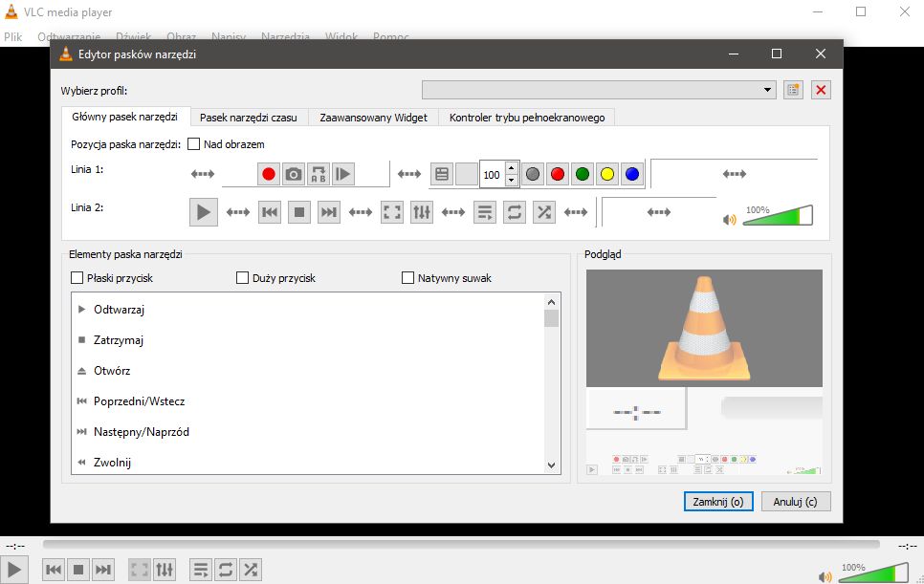Click the loop icon in Linia 2

[515, 212]
